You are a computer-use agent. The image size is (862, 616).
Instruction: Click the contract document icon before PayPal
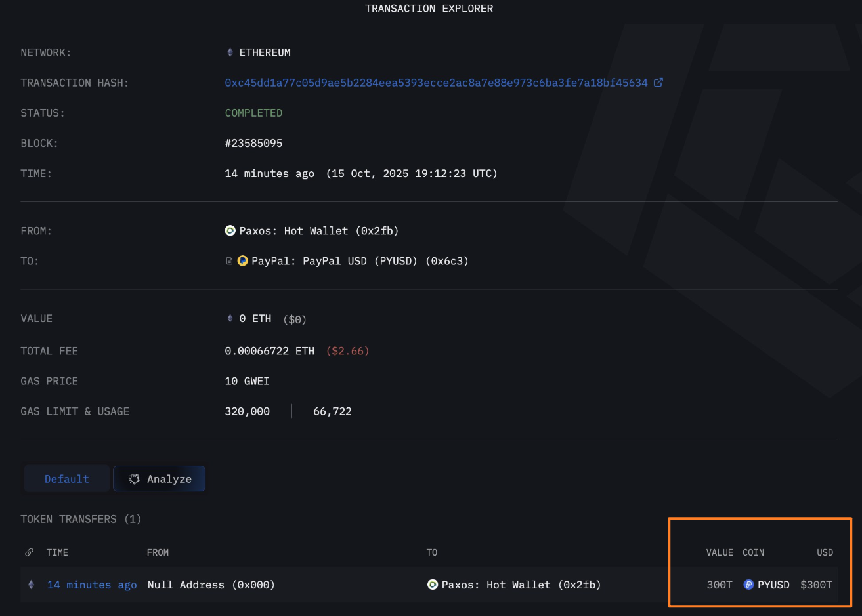tap(229, 261)
